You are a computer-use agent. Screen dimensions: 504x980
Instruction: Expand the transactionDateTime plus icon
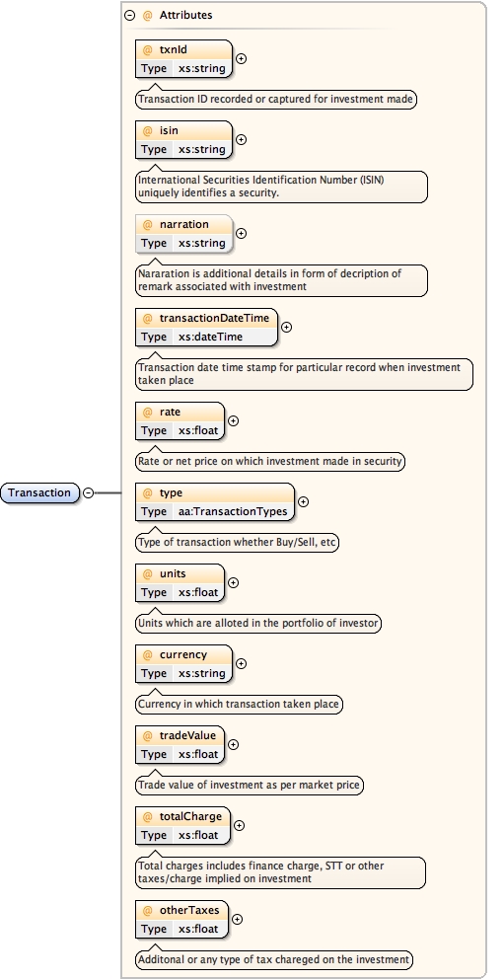click(287, 327)
